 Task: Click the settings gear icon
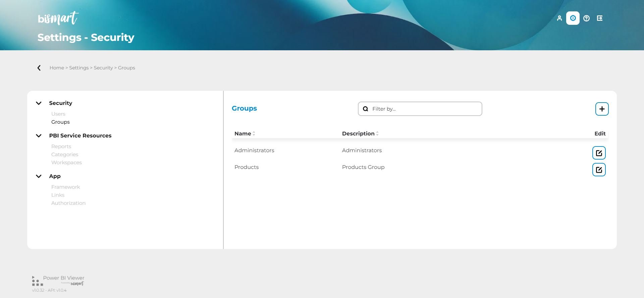573,18
